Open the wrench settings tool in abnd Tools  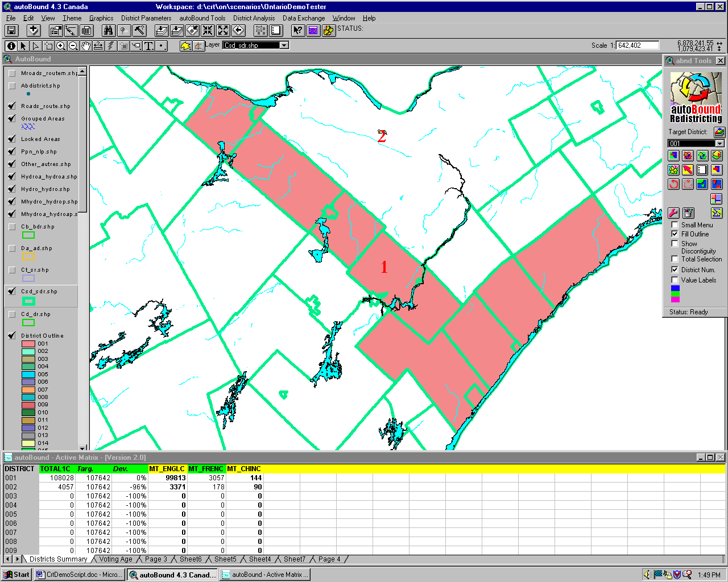(673, 213)
